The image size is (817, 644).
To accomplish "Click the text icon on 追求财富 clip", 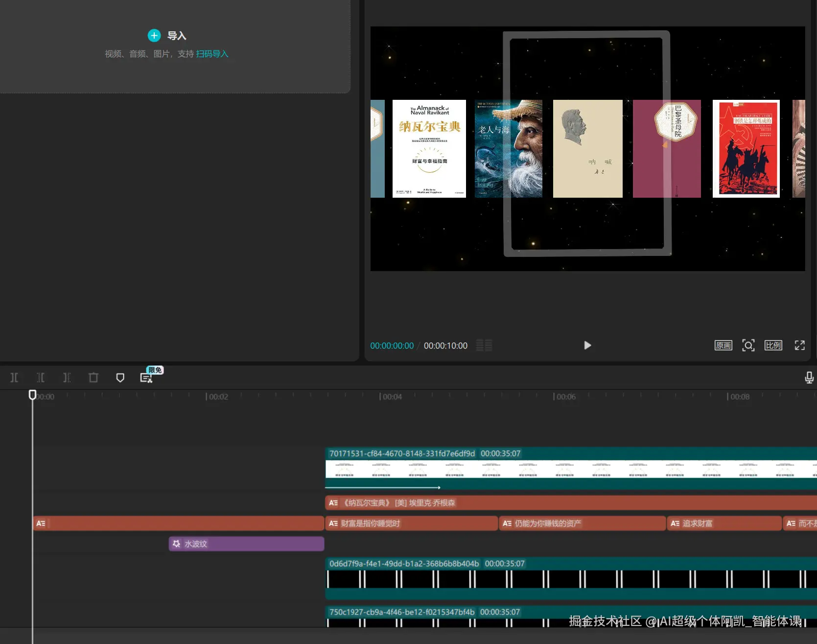I will [675, 524].
